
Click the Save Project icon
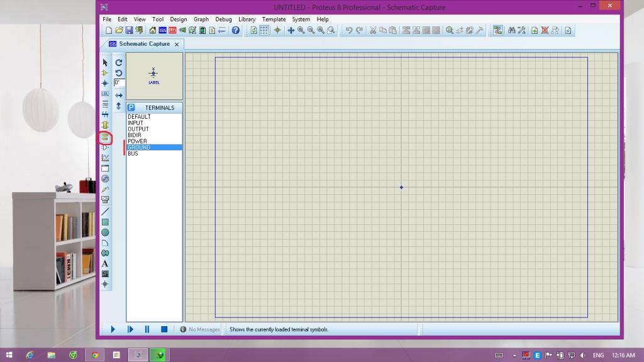coord(129,30)
